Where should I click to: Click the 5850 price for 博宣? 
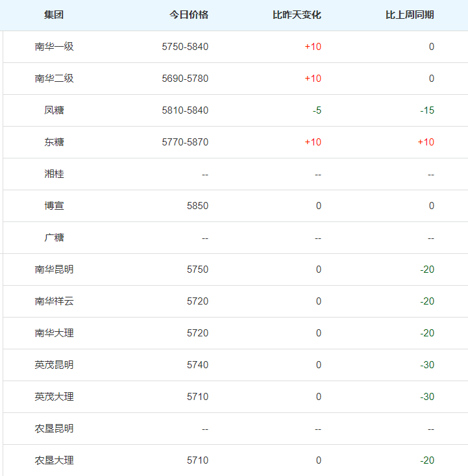197,206
